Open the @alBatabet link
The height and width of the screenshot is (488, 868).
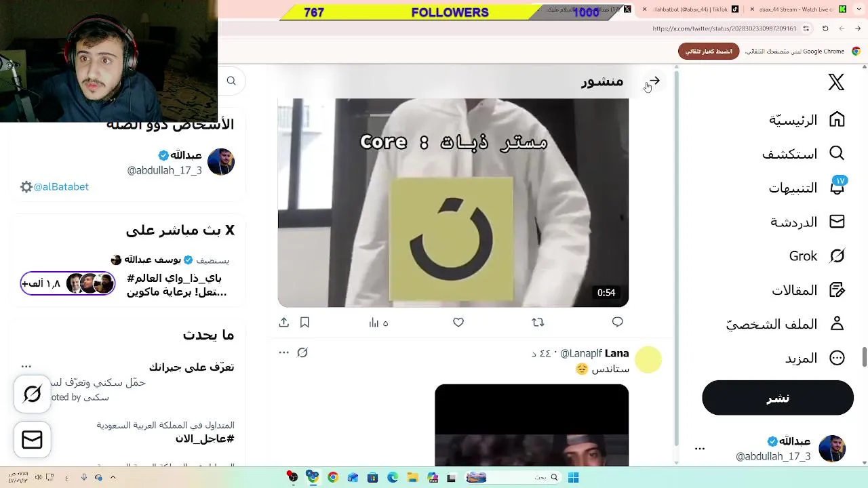[x=61, y=187]
